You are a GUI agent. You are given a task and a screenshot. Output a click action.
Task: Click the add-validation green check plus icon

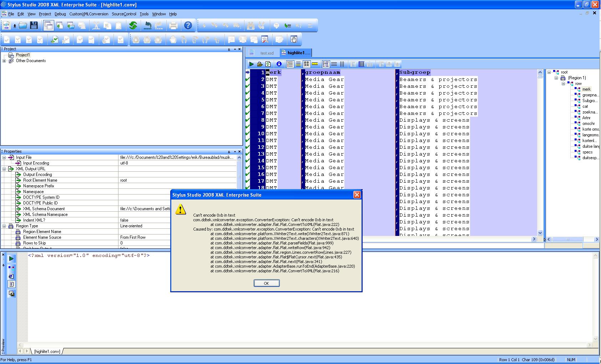[x=55, y=40]
